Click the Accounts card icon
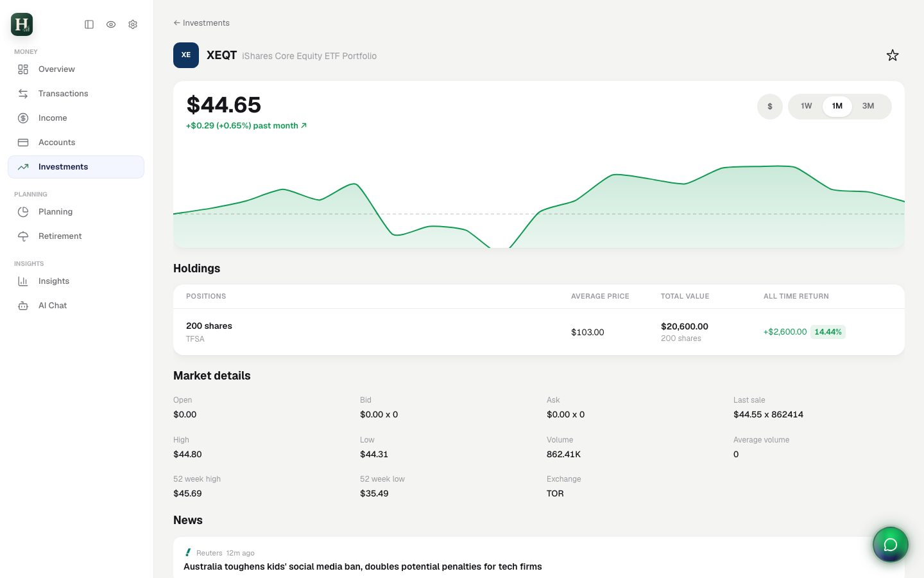The width and height of the screenshot is (924, 578). click(23, 143)
